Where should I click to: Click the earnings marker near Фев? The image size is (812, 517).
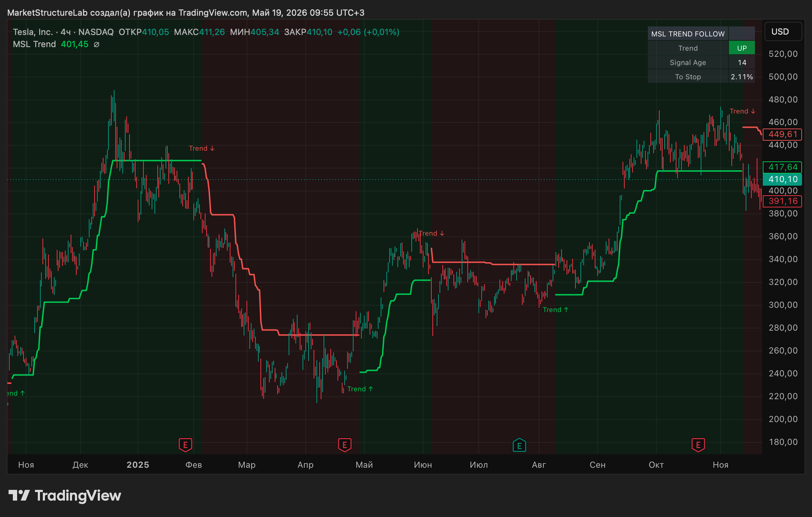coord(185,445)
